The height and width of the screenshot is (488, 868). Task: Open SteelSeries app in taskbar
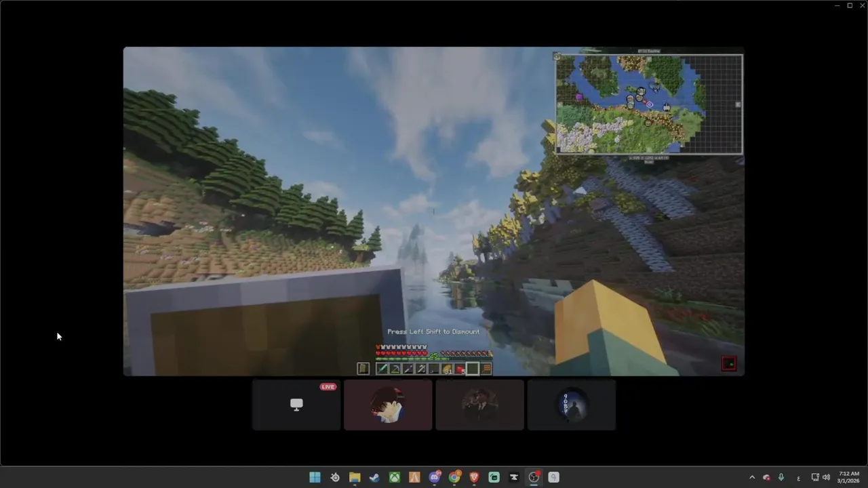click(x=335, y=477)
